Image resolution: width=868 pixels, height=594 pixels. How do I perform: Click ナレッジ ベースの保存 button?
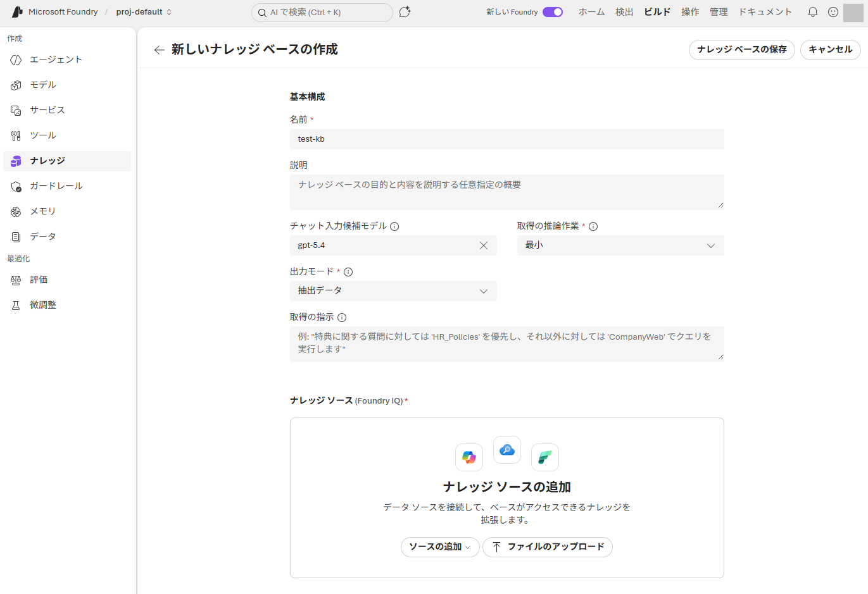click(x=742, y=50)
